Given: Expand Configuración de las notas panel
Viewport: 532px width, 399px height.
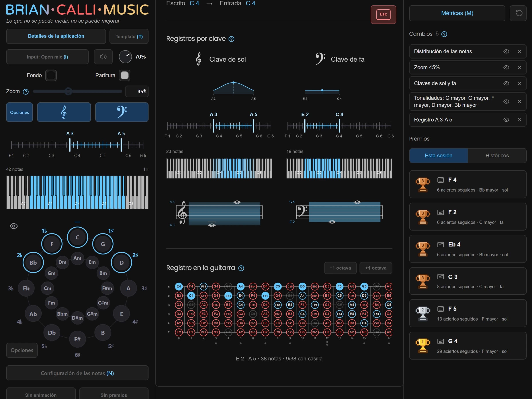Looking at the screenshot, I should (x=77, y=373).
